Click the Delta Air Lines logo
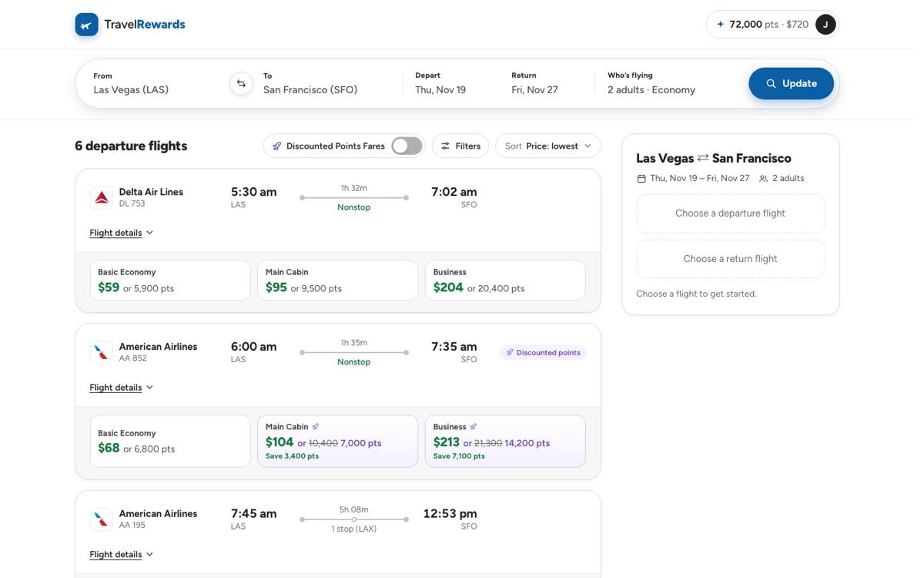Image resolution: width=924 pixels, height=578 pixels. pyautogui.click(x=102, y=198)
